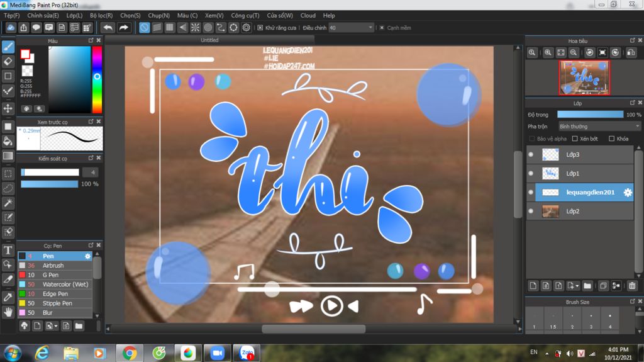Adjust Độ trong layer opacity slider
Screen dimensions: 644x362
(590, 115)
